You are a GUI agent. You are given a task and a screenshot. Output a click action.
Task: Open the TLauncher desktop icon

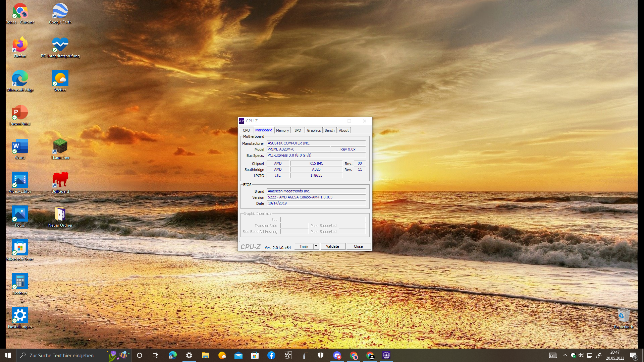(60, 146)
